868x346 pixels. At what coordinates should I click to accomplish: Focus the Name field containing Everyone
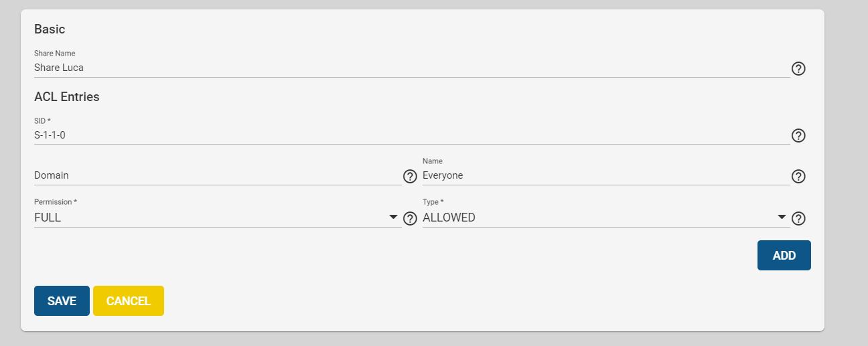click(606, 175)
